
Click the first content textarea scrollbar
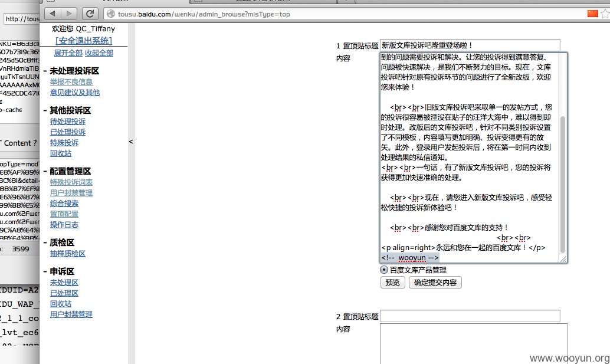click(563, 185)
